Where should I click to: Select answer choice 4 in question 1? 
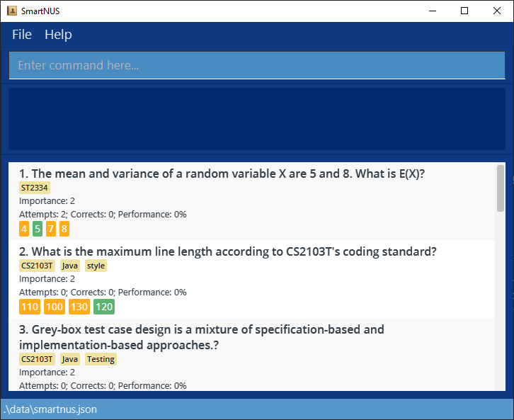24,229
